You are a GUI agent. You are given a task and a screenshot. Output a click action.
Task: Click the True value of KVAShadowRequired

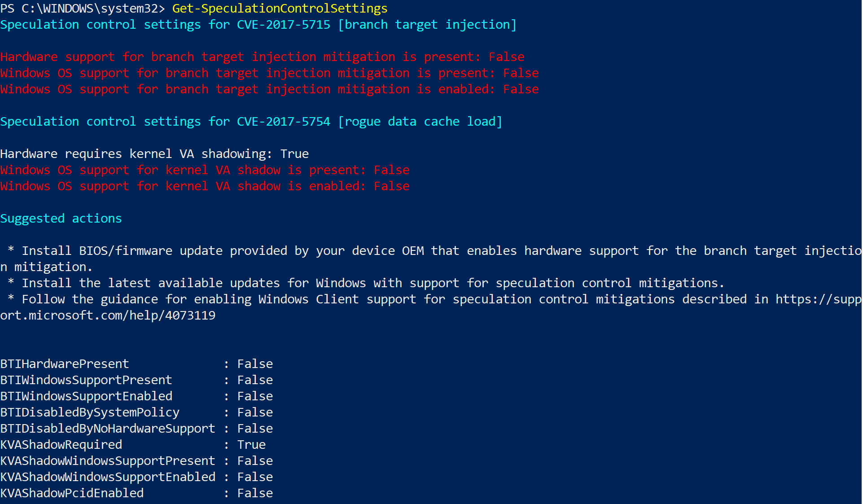tap(251, 445)
